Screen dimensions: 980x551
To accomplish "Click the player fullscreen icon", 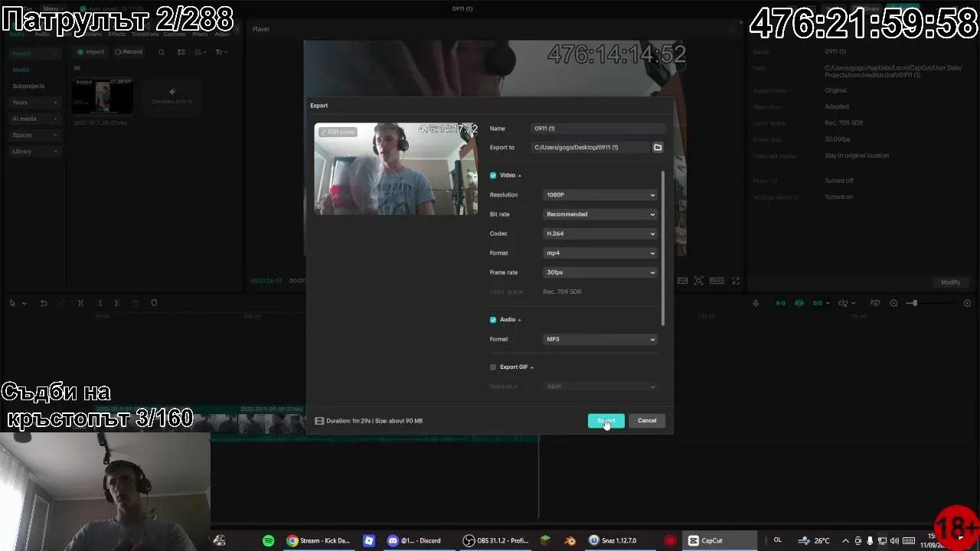I will pyautogui.click(x=736, y=281).
